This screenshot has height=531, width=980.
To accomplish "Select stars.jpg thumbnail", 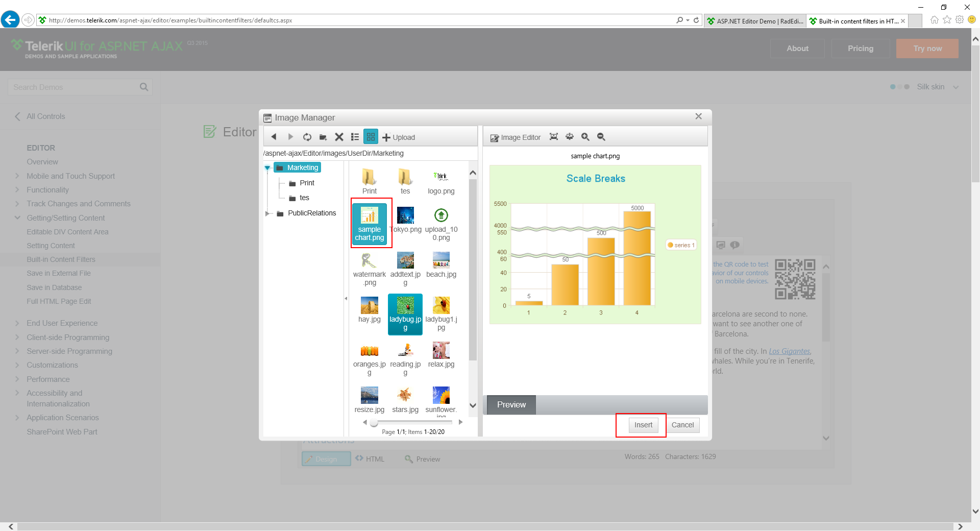I will tap(405, 400).
